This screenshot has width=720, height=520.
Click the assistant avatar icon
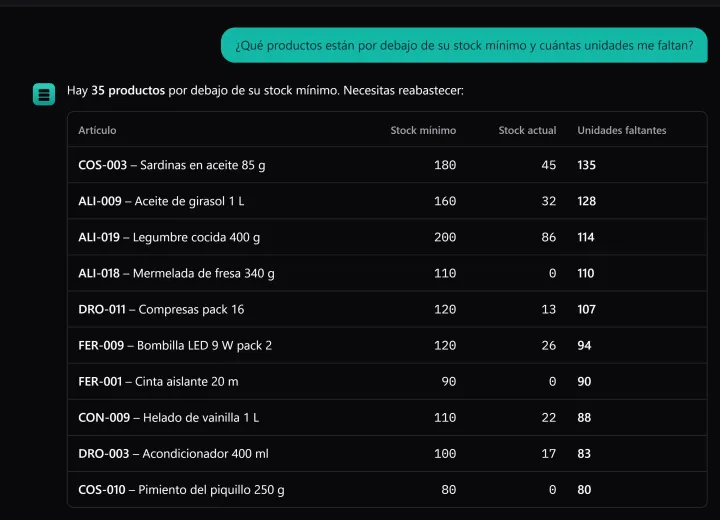click(44, 94)
